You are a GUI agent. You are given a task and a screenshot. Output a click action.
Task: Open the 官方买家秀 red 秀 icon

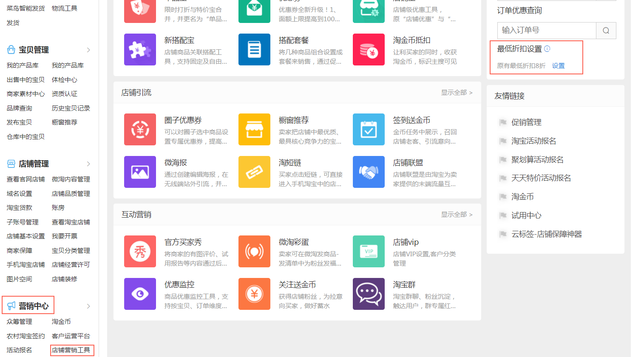[x=140, y=252]
